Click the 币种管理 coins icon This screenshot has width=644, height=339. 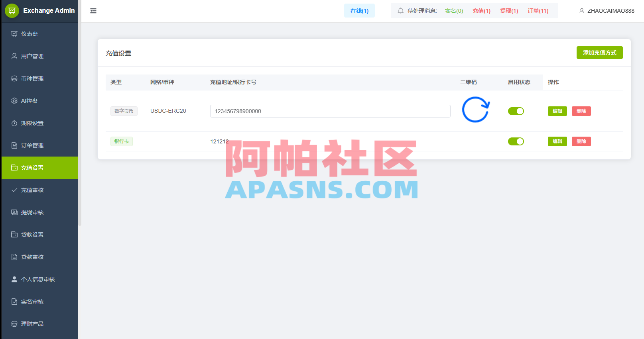14,78
